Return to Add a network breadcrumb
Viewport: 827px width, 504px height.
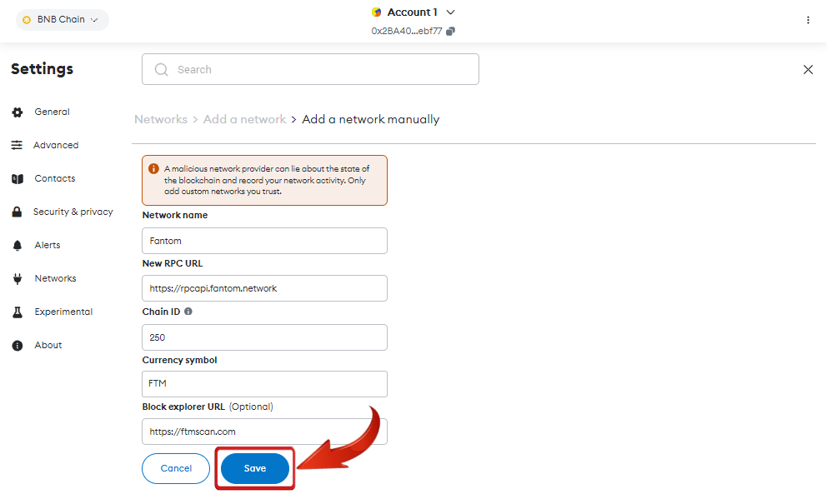[245, 119]
